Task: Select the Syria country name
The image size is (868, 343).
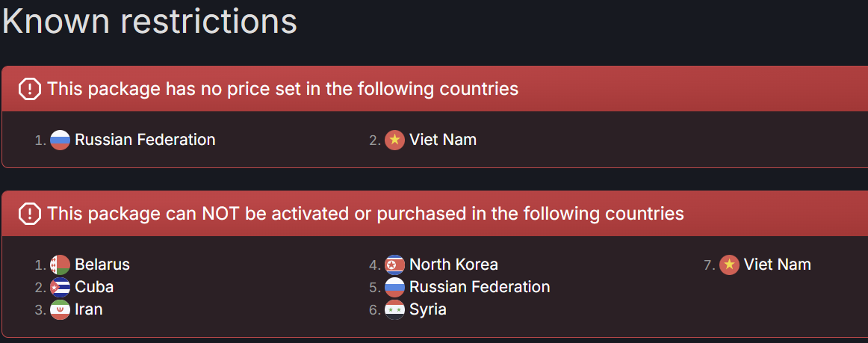Action: coord(428,309)
